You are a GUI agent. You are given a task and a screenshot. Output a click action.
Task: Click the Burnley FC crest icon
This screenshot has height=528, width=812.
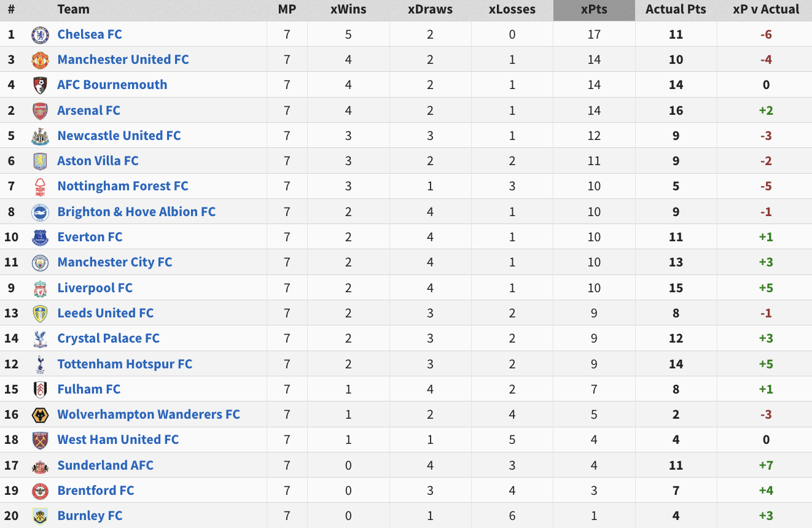40,516
